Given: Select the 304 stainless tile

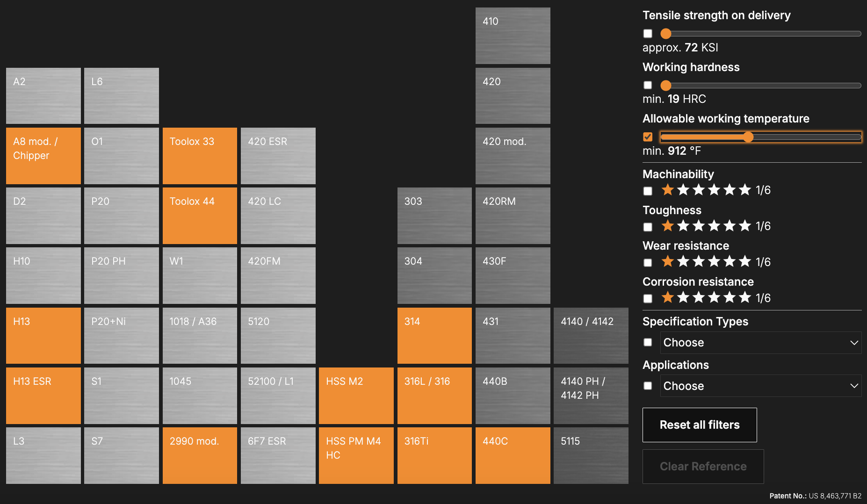Looking at the screenshot, I should point(434,275).
